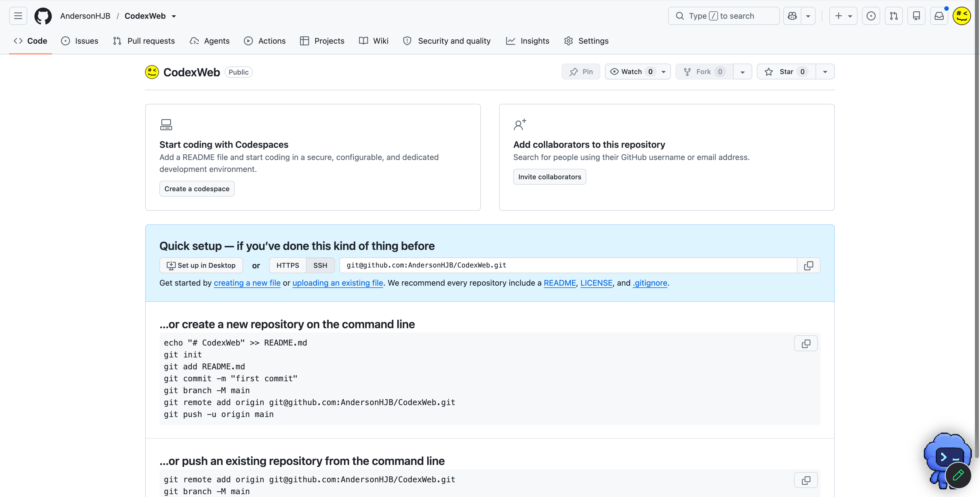Image resolution: width=980 pixels, height=497 pixels.
Task: Click the Public visibility badge
Action: (238, 72)
